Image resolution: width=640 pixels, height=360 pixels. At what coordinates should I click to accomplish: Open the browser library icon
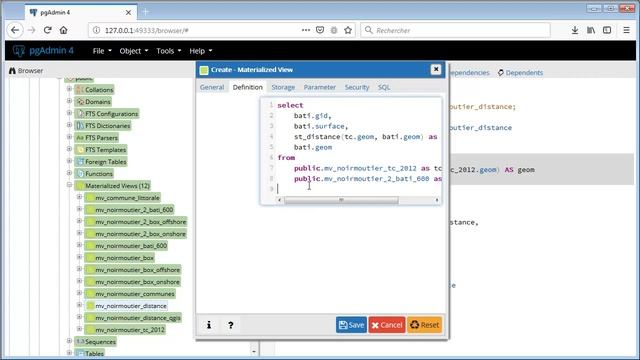click(591, 30)
